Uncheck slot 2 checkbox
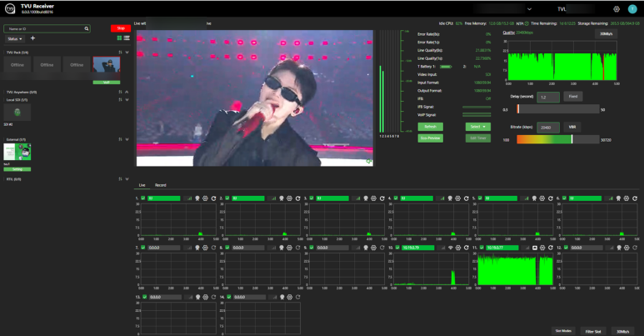 pyautogui.click(x=227, y=198)
